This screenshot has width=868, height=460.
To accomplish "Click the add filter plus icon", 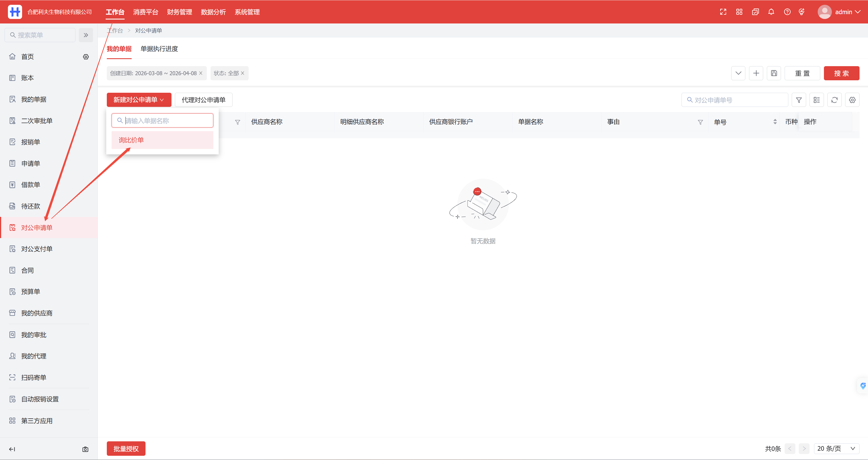I will pyautogui.click(x=756, y=73).
